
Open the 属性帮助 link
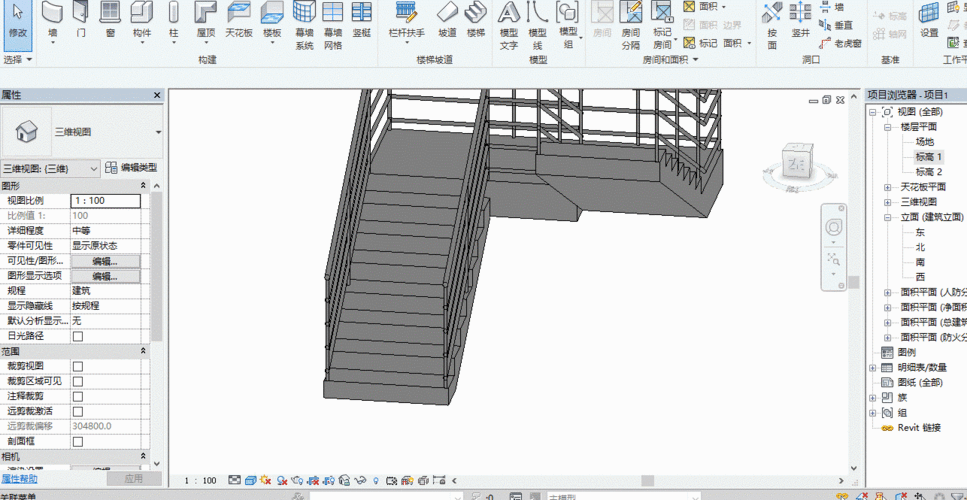(x=20, y=479)
